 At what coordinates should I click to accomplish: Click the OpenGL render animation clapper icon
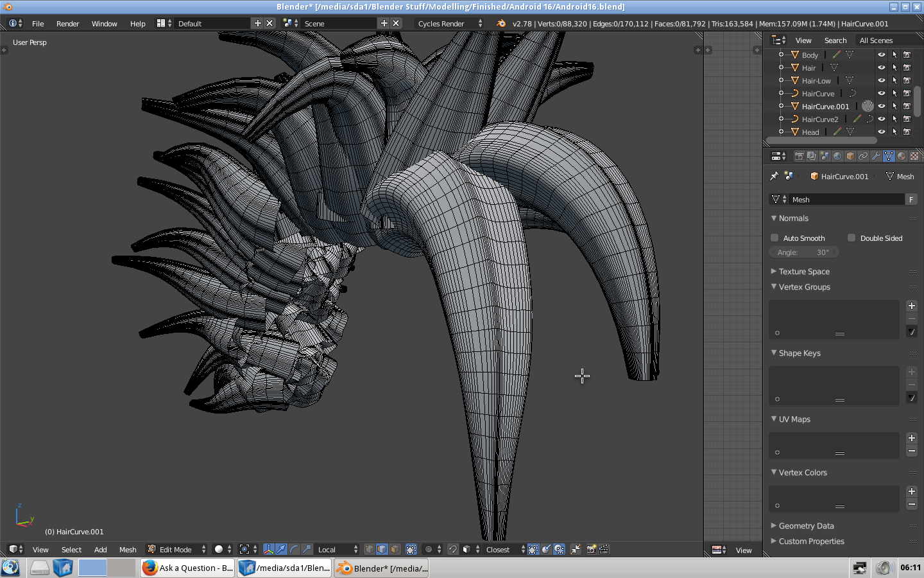point(604,549)
